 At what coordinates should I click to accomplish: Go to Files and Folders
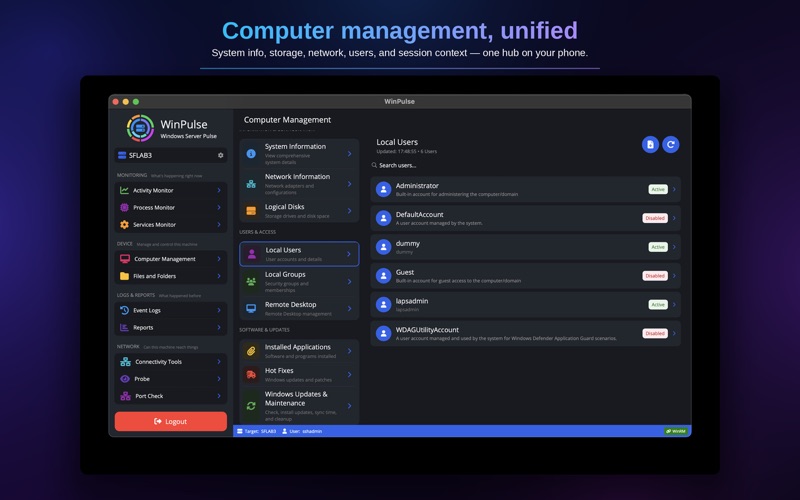[171, 276]
